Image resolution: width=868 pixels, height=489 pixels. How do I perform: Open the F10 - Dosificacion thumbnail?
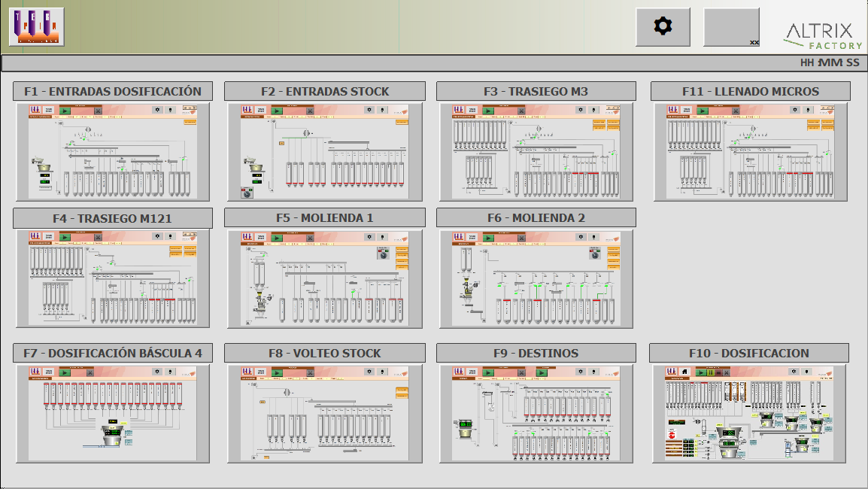click(x=750, y=414)
